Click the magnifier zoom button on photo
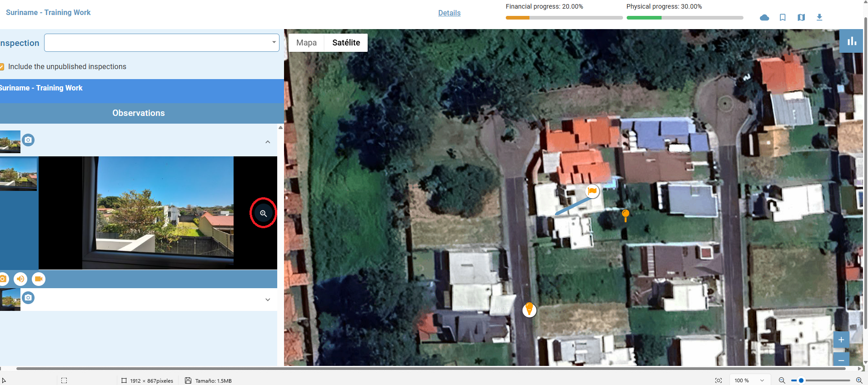The width and height of the screenshot is (868, 385). click(x=263, y=213)
